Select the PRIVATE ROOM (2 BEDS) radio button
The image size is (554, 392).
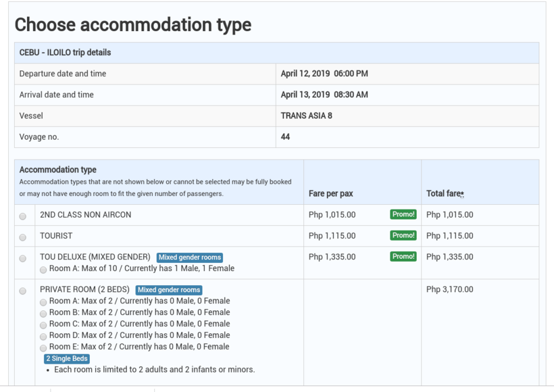(x=23, y=291)
